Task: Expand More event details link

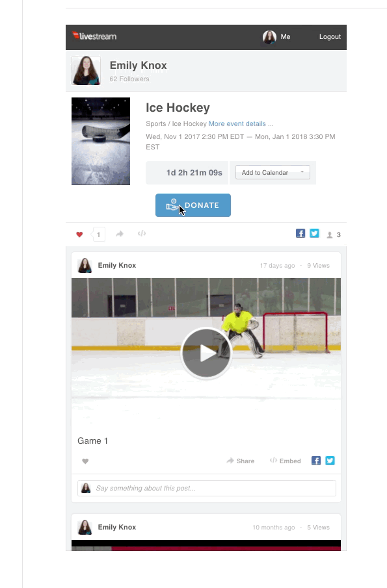Action: pos(237,123)
